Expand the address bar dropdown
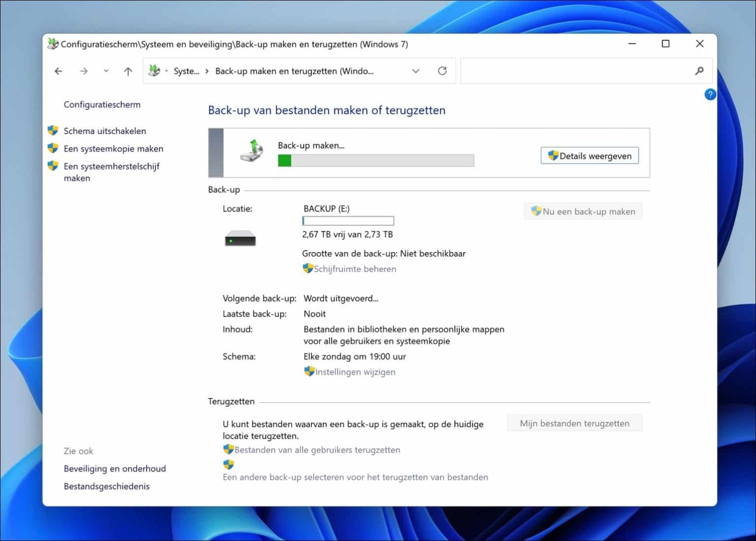 pyautogui.click(x=416, y=71)
